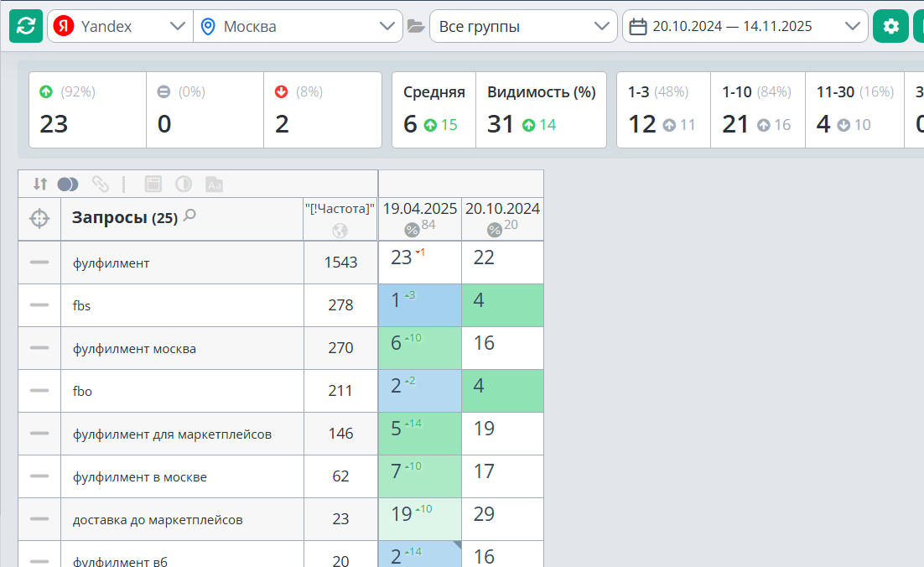Select the dropped positions (8%) summary card
This screenshot has height=567, width=924.
pos(323,110)
